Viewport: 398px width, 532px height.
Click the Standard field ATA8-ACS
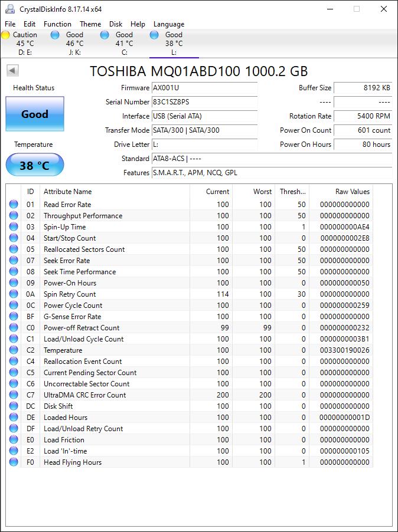click(x=272, y=159)
